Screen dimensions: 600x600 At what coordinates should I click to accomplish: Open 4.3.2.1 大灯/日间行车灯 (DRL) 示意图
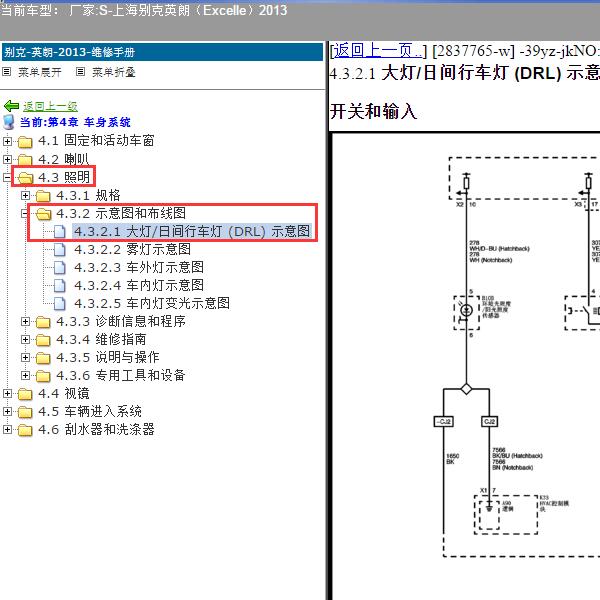tap(192, 231)
